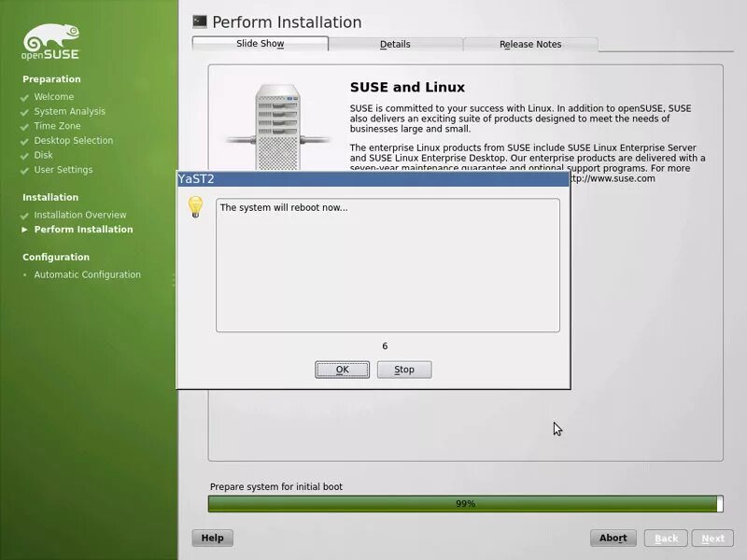The height and width of the screenshot is (560, 747).
Task: Click the yellow lightbulb icon in YaST2 dialog
Action: [195, 207]
